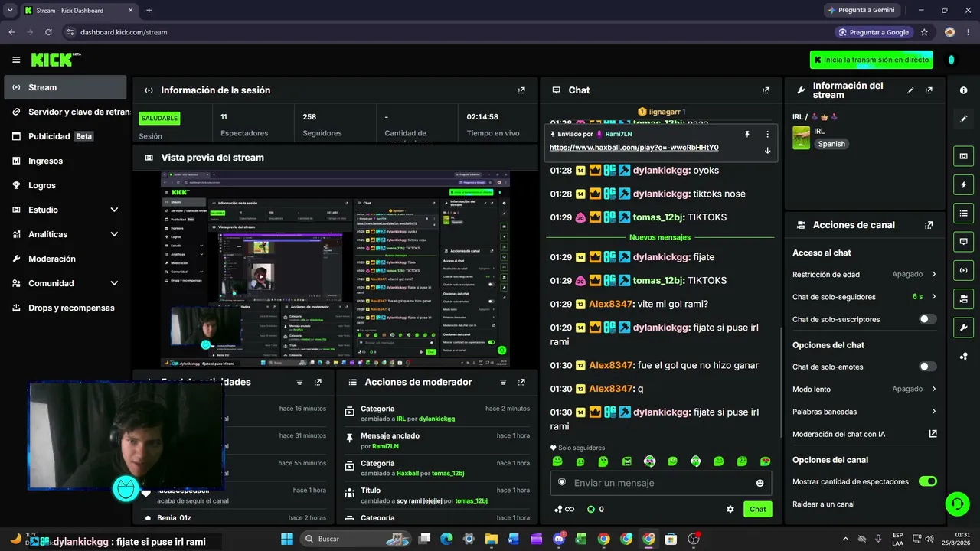Open Microsoft Edge from the taskbar
Screen dimensions: 980x551
point(447,539)
